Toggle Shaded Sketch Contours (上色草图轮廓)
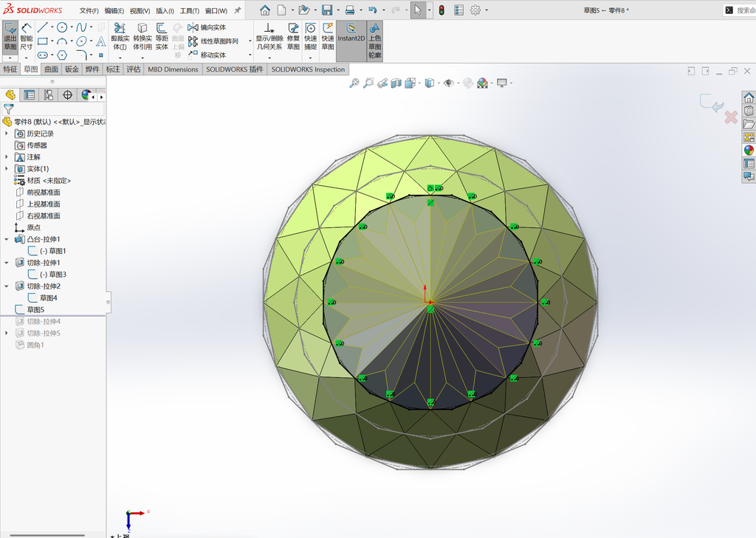Viewport: 756px width, 538px height. click(x=374, y=41)
